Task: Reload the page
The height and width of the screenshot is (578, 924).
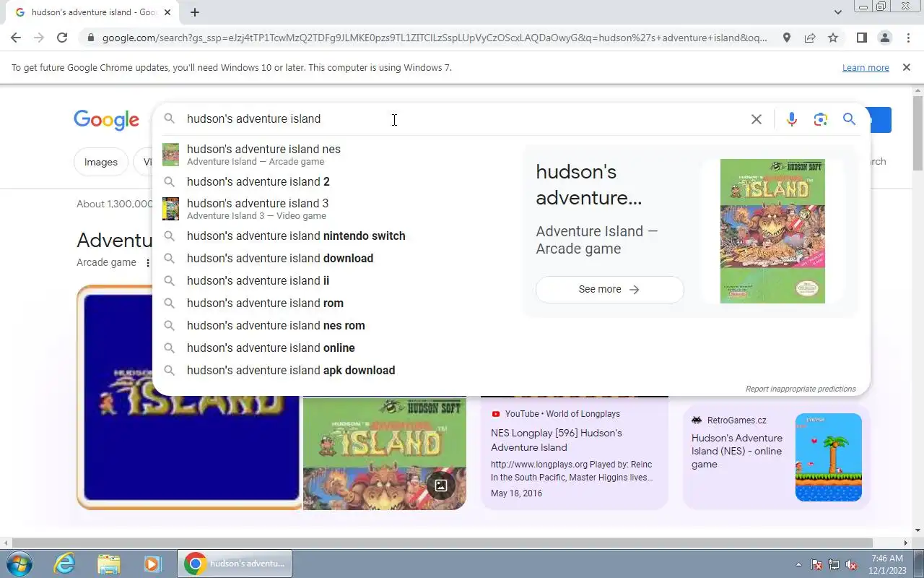Action: point(62,38)
